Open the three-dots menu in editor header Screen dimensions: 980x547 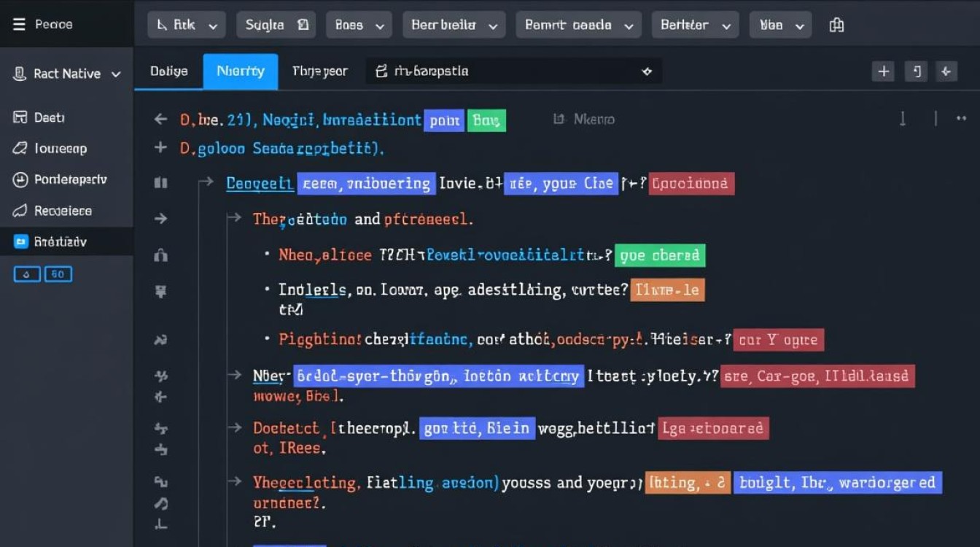(x=960, y=118)
